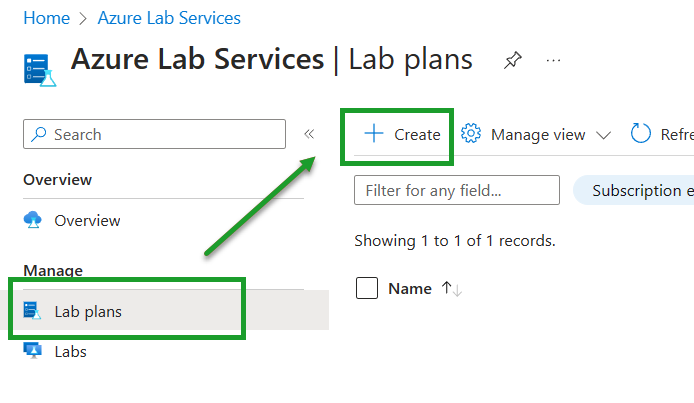Open Azure Lab Services breadcrumb link
694x403 pixels.
169,18
